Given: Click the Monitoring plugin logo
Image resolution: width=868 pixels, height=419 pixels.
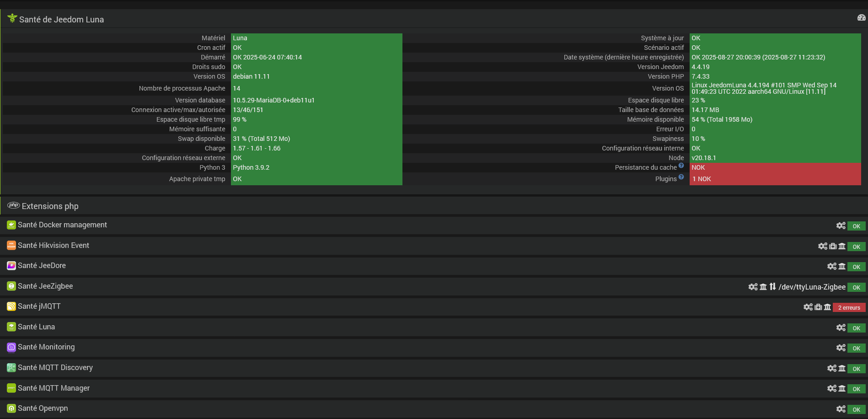Looking at the screenshot, I should pos(11,347).
